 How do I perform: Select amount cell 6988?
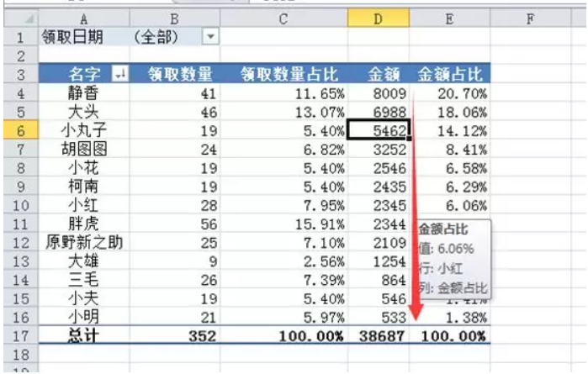pos(379,112)
